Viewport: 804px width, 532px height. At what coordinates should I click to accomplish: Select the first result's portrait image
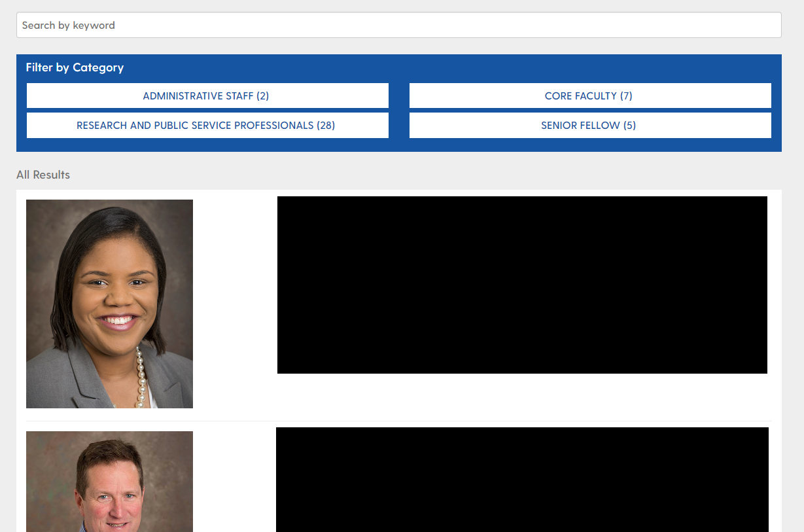[x=109, y=304]
